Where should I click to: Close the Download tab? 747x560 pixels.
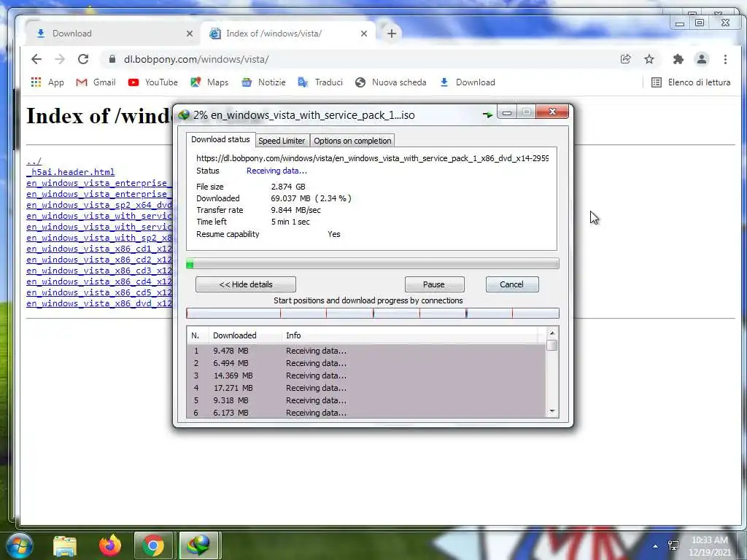190,34
